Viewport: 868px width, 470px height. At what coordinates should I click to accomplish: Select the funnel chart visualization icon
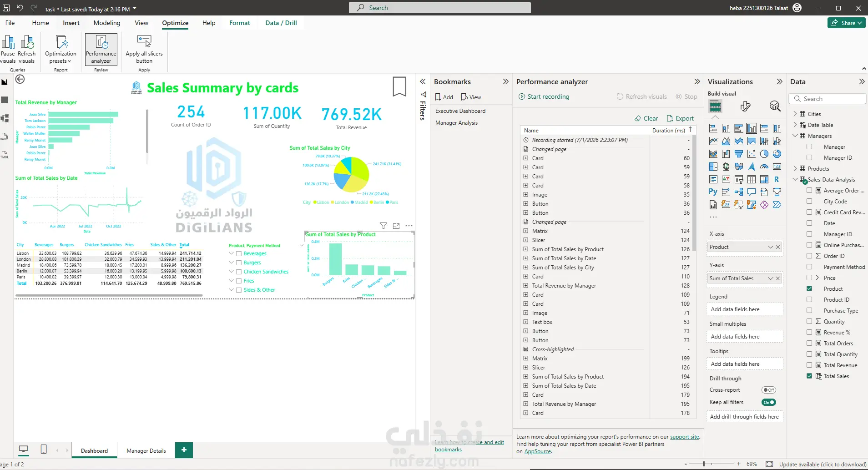coord(739,154)
